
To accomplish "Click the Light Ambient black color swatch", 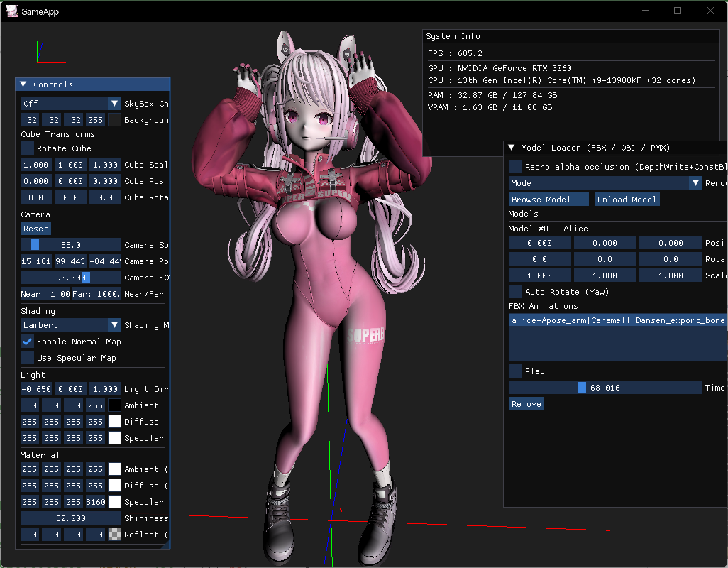I will [x=114, y=405].
